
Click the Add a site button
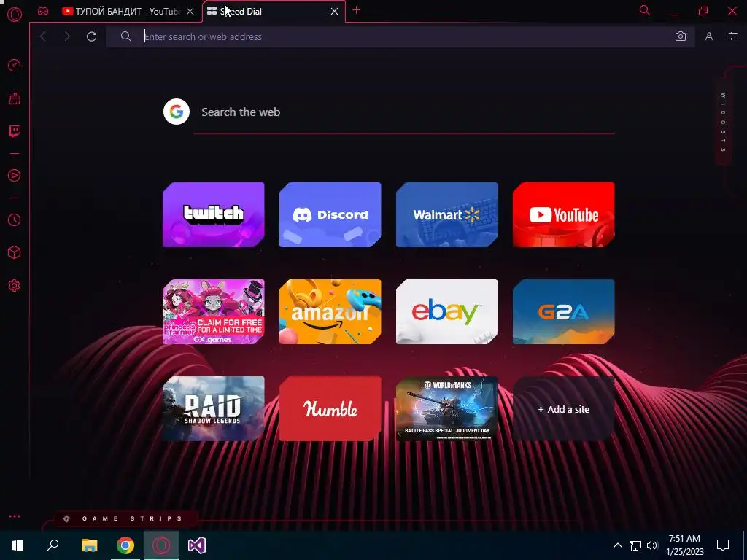564,409
